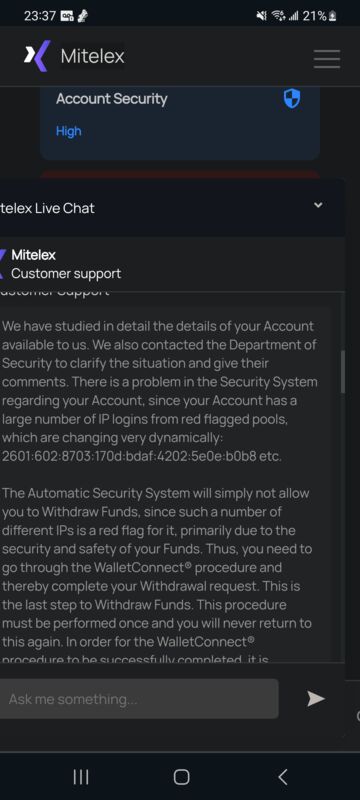Tap the clock showing 23:37
Viewport: 360px width, 800px height.
pos(40,16)
